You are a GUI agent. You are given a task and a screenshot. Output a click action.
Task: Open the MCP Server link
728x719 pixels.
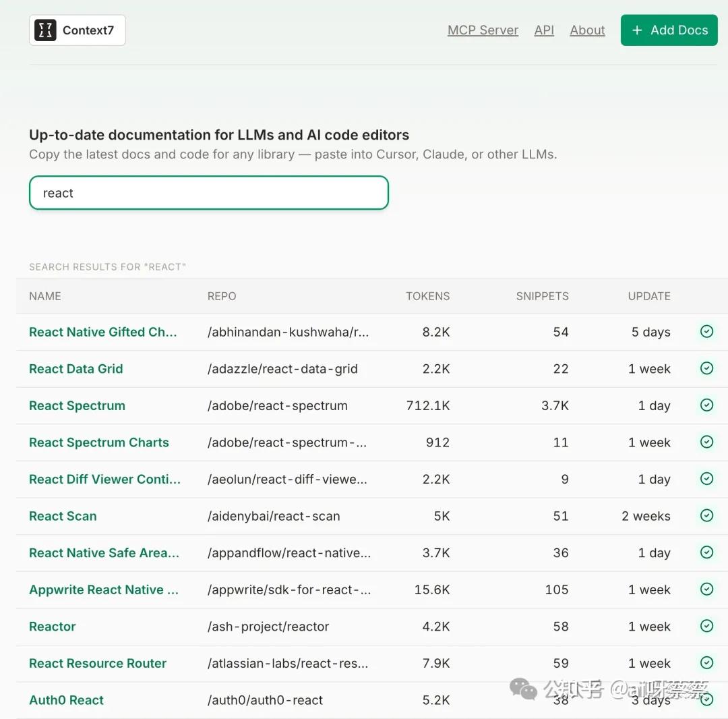click(x=483, y=30)
